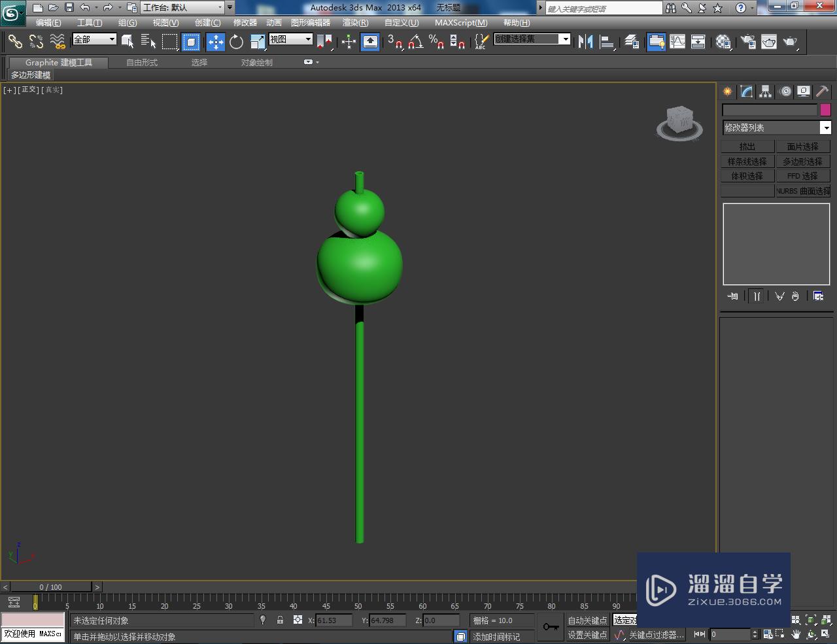Click time slider 0 / 100 handle

[50, 587]
